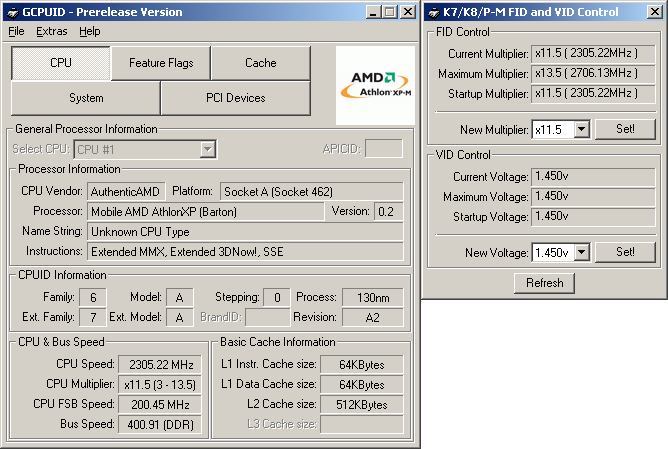The height and width of the screenshot is (449, 668).
Task: Switch to the Cache tab
Action: [x=261, y=63]
